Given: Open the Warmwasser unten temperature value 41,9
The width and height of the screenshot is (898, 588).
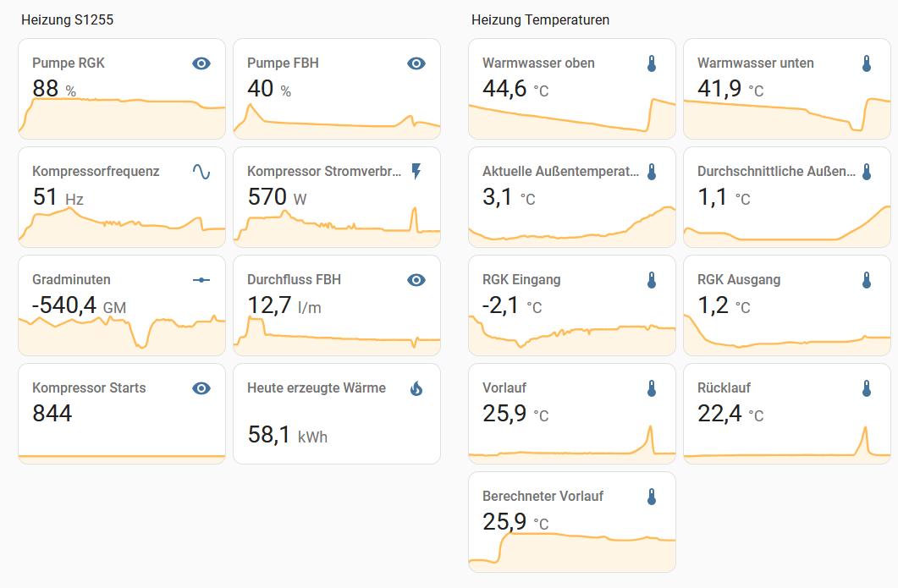Looking at the screenshot, I should [x=719, y=87].
